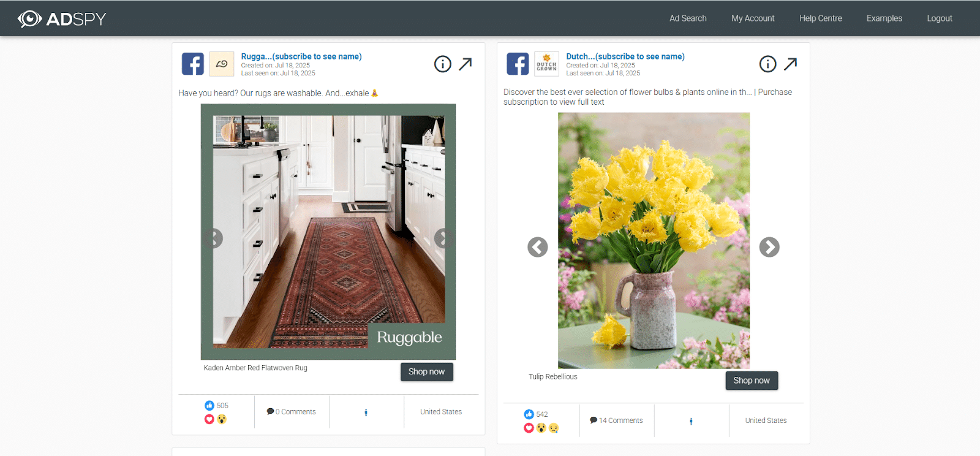Click the like icon with 542 likes

click(529, 414)
